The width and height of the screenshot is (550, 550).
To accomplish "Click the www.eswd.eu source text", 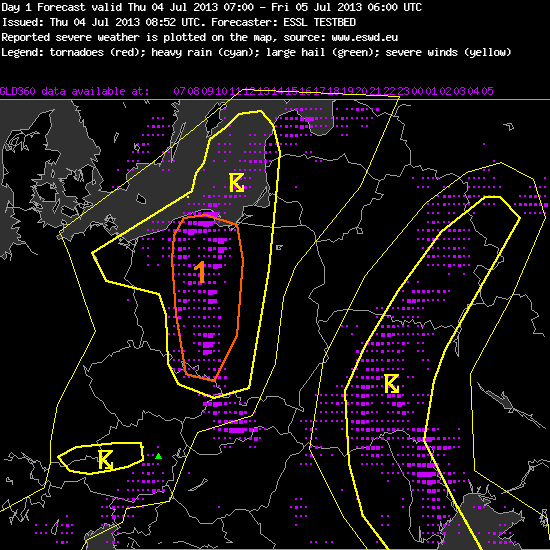I will [x=365, y=37].
